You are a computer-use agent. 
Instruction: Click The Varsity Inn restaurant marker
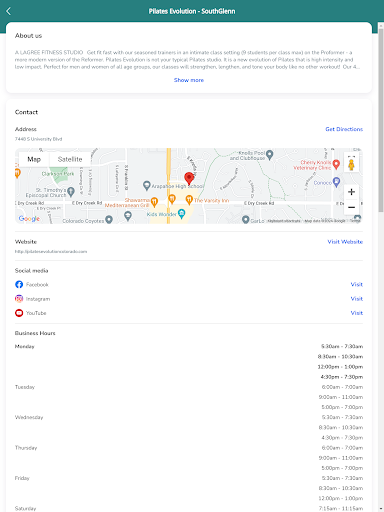pos(189,200)
